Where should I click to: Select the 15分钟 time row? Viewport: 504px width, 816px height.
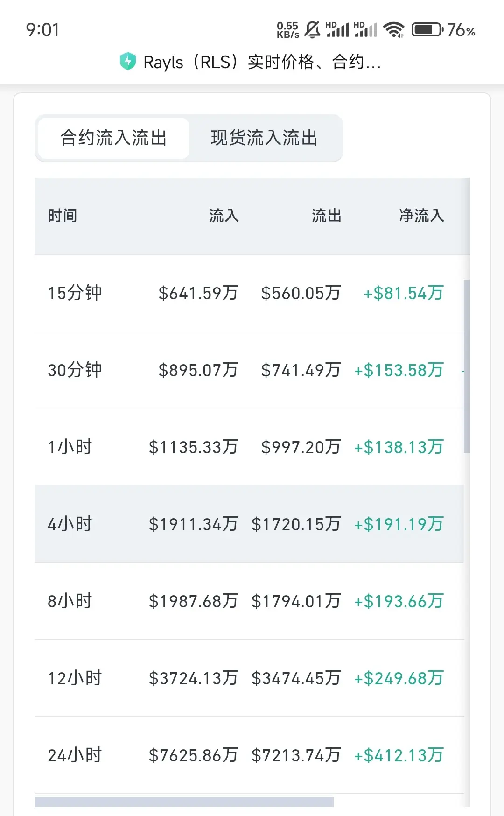point(75,293)
